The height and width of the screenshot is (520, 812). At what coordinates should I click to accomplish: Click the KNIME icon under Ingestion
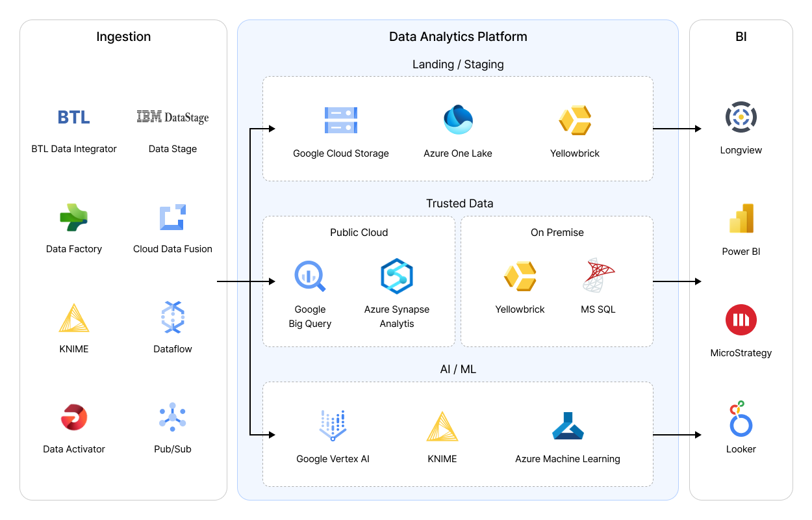click(74, 318)
